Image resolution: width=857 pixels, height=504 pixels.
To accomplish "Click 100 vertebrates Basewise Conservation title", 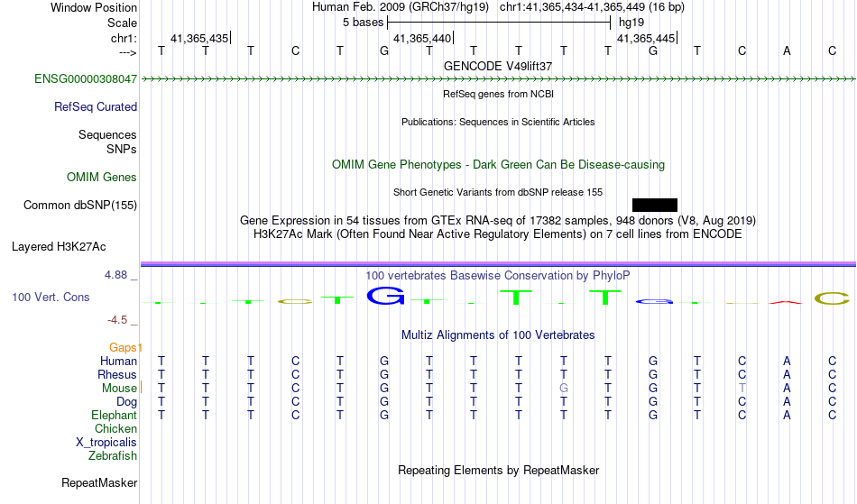I will [x=498, y=276].
